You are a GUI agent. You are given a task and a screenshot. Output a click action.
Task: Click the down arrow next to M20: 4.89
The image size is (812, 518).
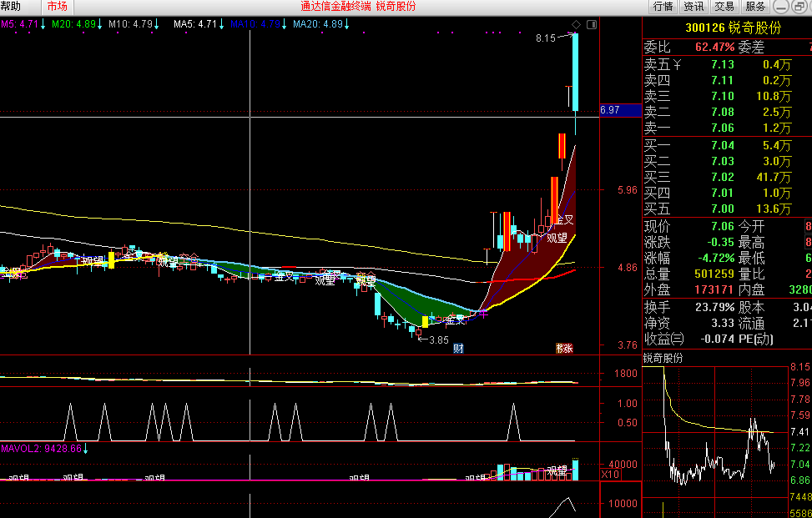click(x=99, y=24)
